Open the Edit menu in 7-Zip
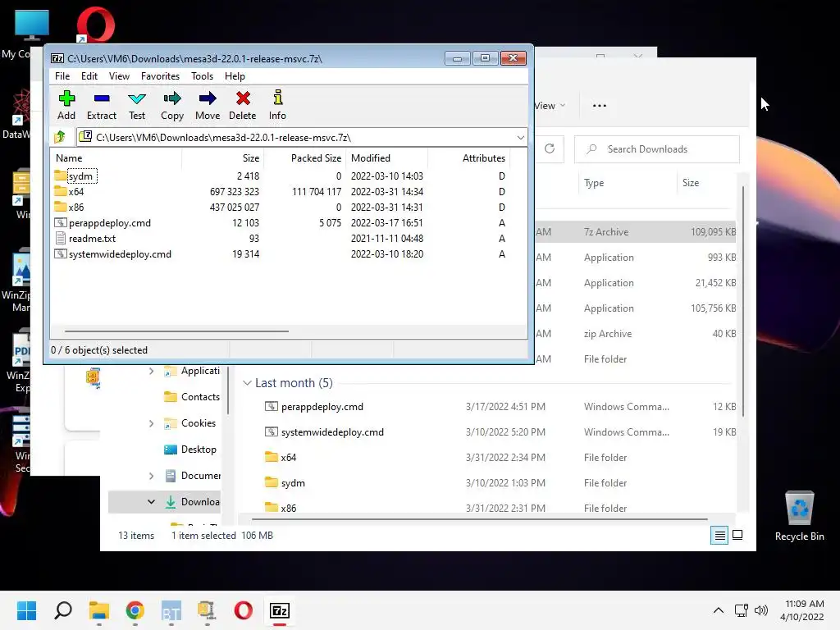Screen dimensions: 840x630 [89, 76]
